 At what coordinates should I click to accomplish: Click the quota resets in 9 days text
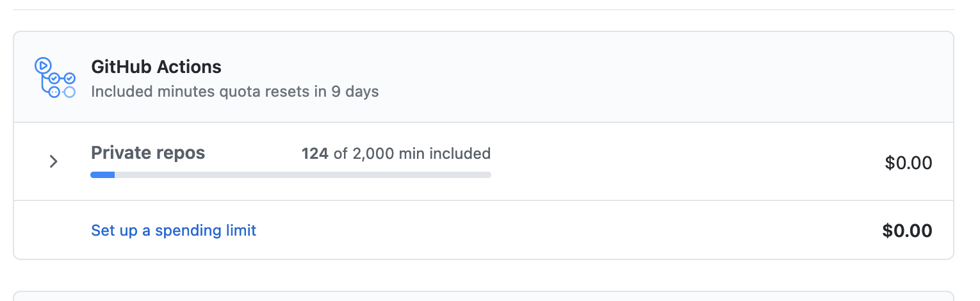235,92
